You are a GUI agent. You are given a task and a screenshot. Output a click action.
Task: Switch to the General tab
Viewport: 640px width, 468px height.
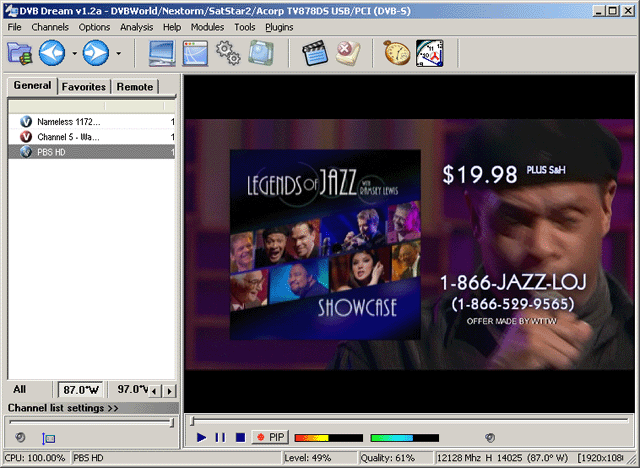coord(32,86)
